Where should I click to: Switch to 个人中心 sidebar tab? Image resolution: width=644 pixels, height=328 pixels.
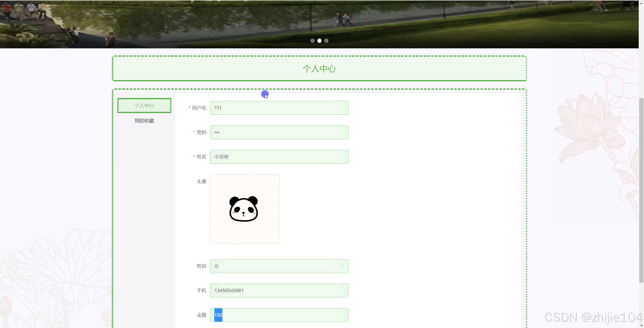[x=144, y=106]
